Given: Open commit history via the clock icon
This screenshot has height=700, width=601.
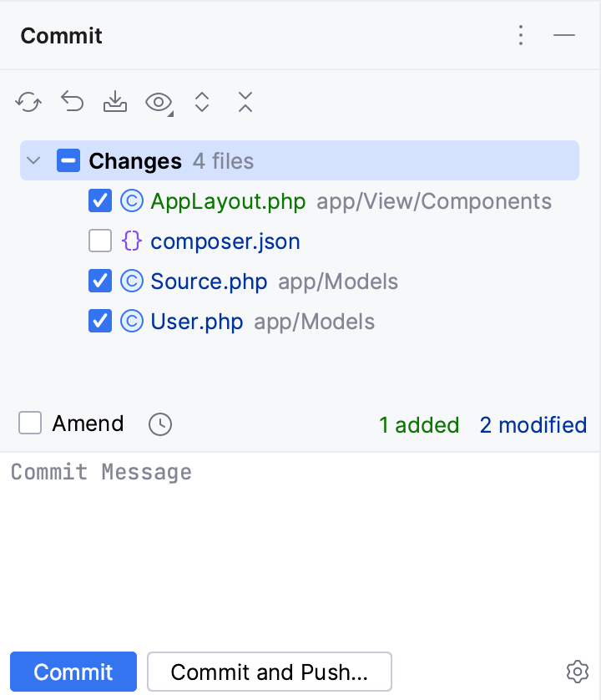Looking at the screenshot, I should (x=159, y=424).
